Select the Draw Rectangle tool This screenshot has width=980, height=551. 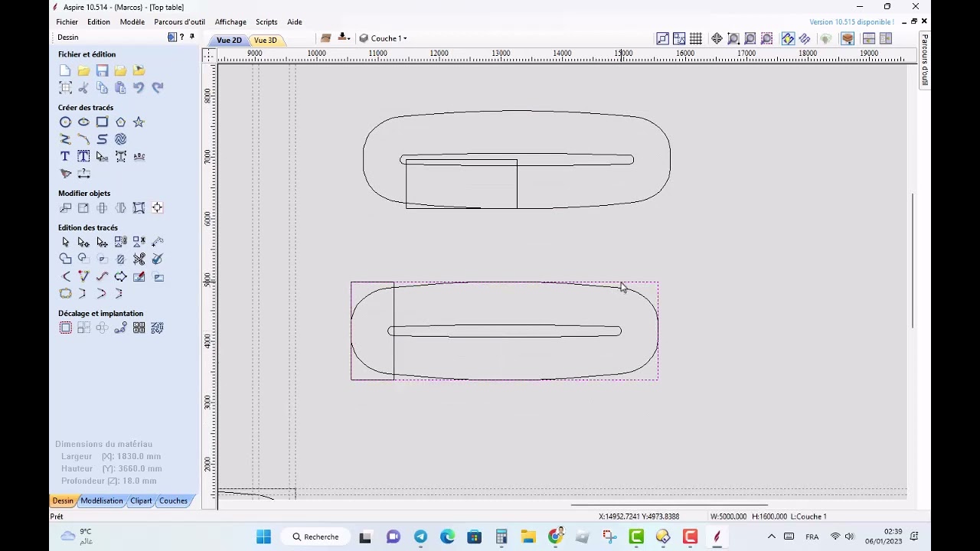coord(102,122)
